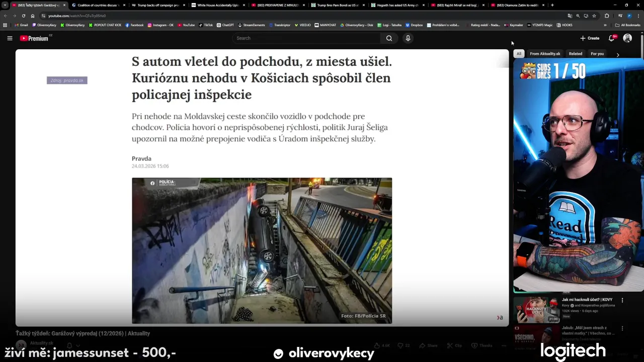Click the crashed car photo in video
This screenshot has width=644, height=362.
click(x=262, y=250)
